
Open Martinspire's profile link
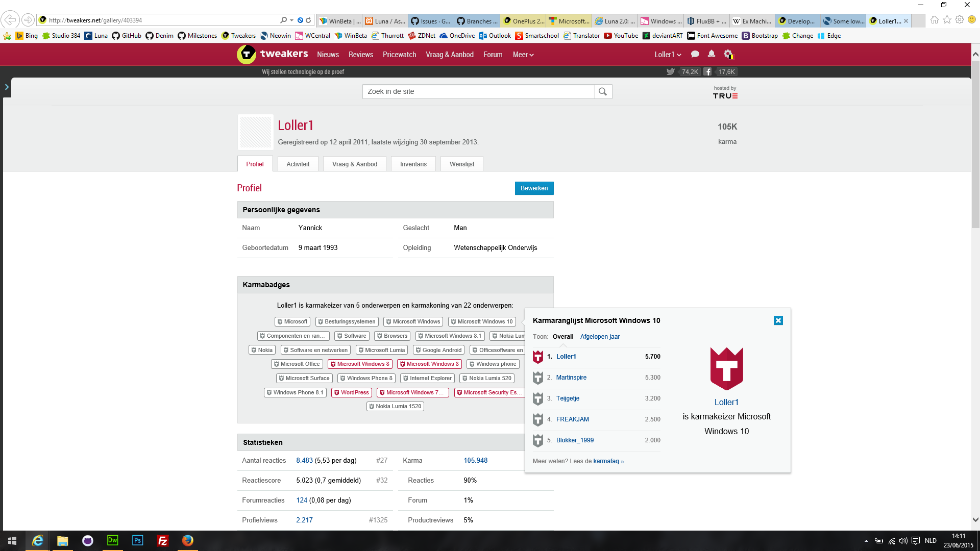571,378
